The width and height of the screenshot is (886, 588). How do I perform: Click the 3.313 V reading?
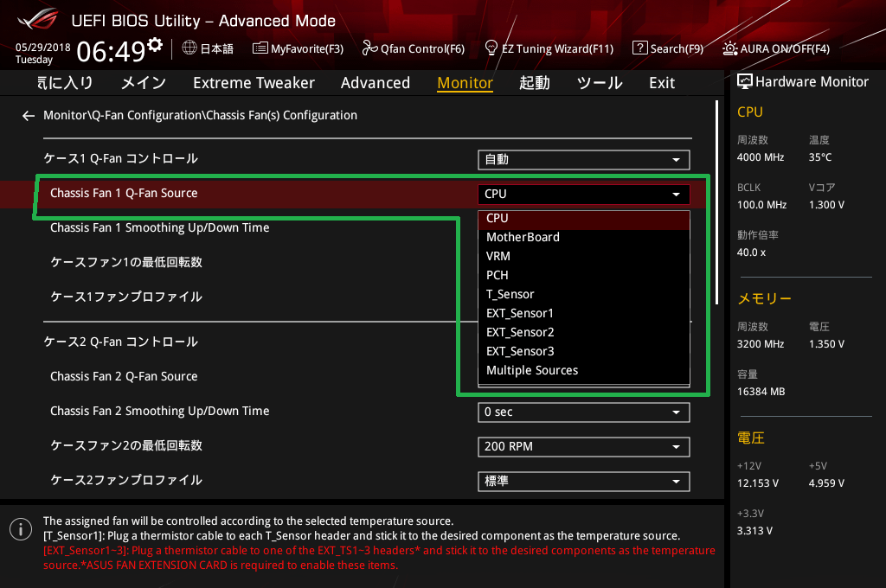754,531
